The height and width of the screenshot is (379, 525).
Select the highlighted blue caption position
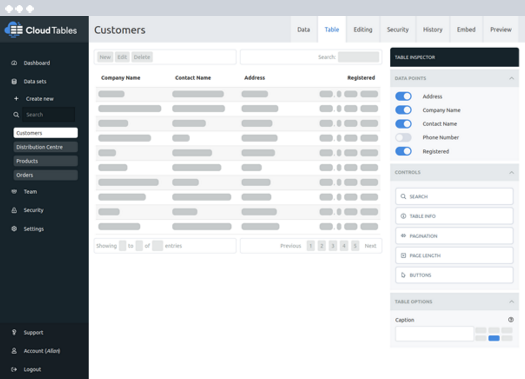[494, 338]
